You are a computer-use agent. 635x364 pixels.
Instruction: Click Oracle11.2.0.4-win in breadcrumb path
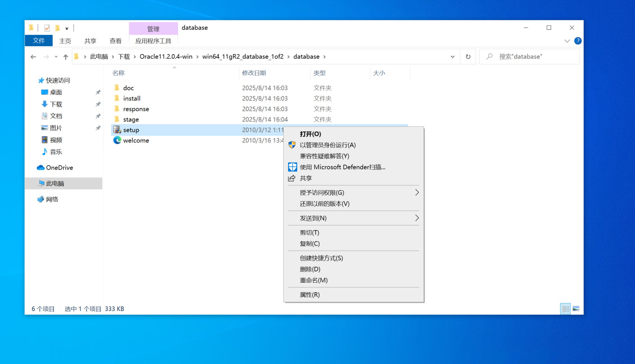click(166, 57)
